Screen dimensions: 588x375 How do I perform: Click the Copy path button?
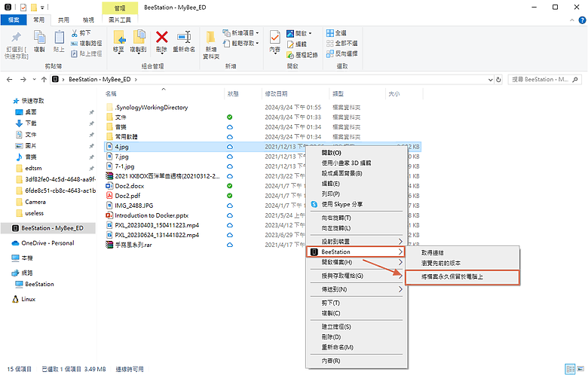(87, 44)
